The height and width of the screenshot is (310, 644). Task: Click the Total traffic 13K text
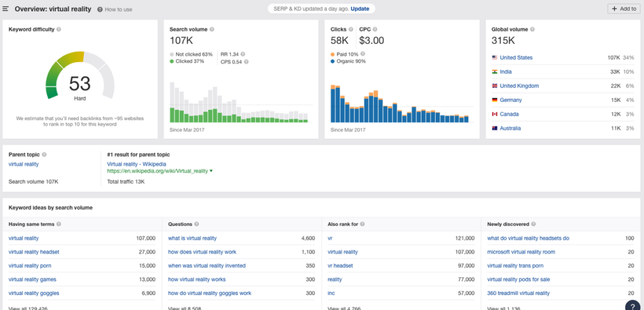pos(126,182)
